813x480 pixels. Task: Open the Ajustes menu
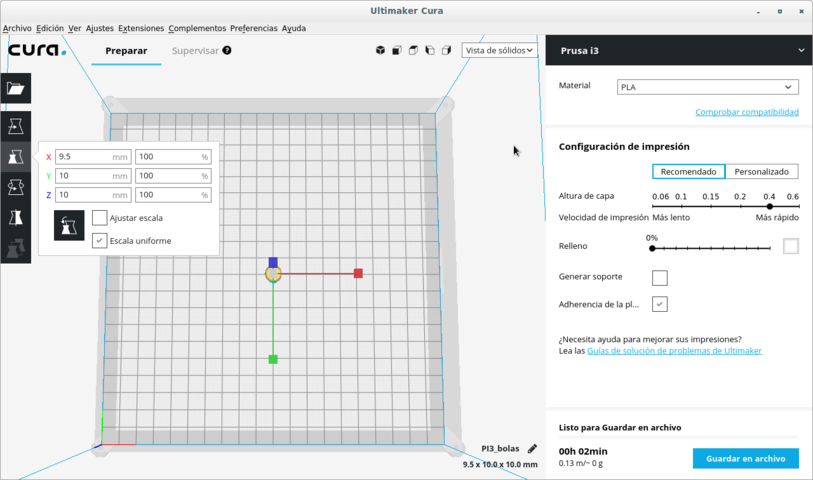pos(100,28)
